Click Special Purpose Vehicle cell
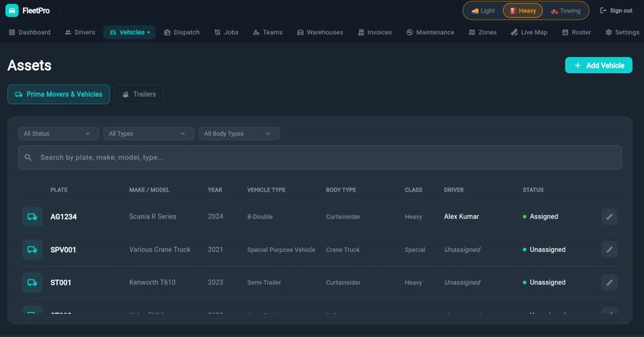The image size is (644, 337). click(281, 250)
